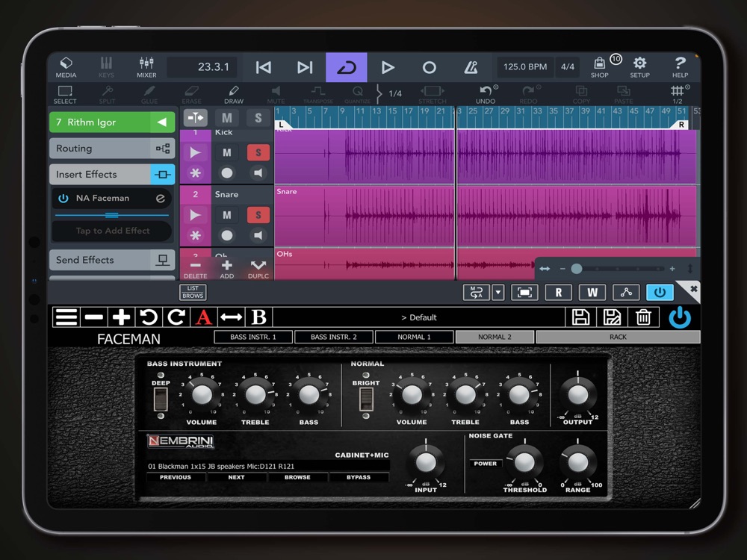Unsolo the Snare track
Screen dimensions: 747x560
pyautogui.click(x=258, y=215)
